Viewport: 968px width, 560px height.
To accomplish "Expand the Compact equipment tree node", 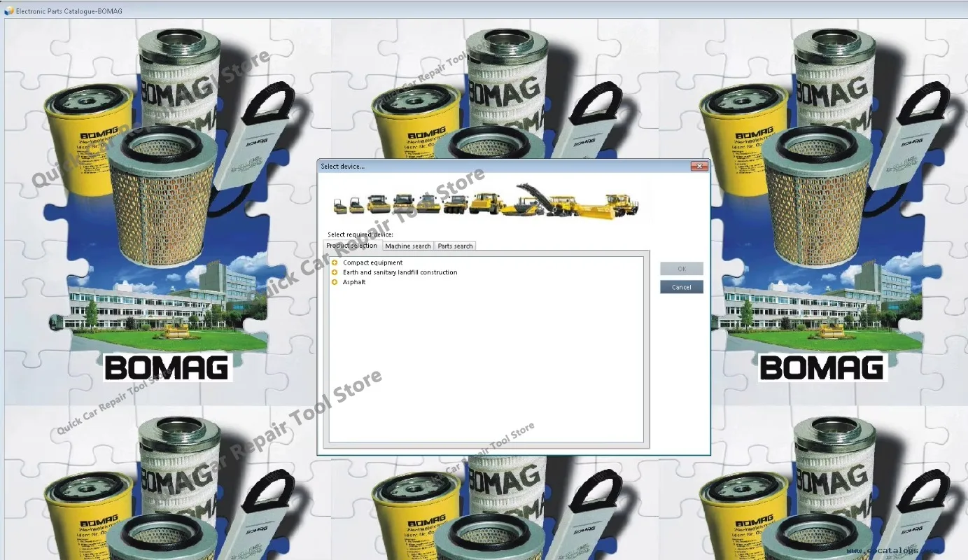I will pos(335,262).
